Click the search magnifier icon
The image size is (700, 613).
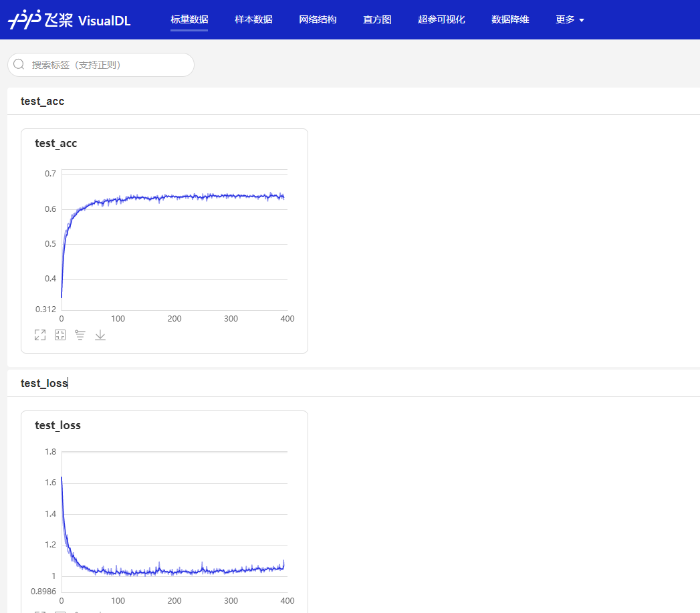click(x=18, y=64)
